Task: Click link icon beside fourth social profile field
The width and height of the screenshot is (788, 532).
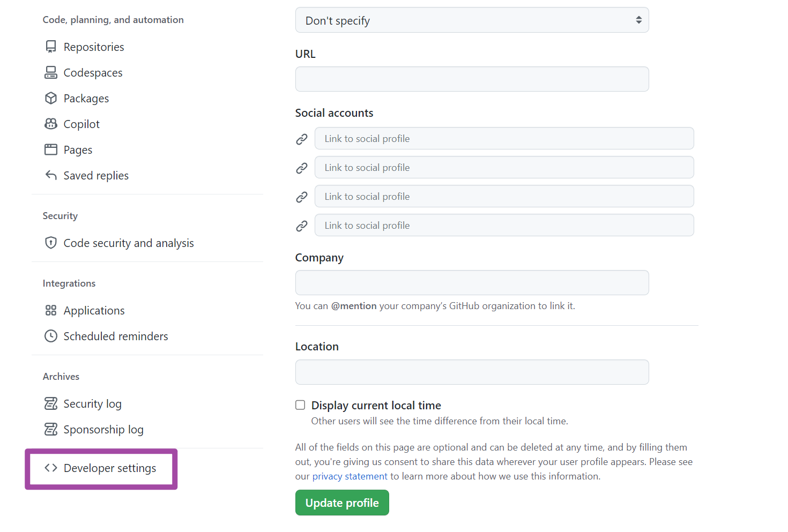Action: pyautogui.click(x=302, y=226)
